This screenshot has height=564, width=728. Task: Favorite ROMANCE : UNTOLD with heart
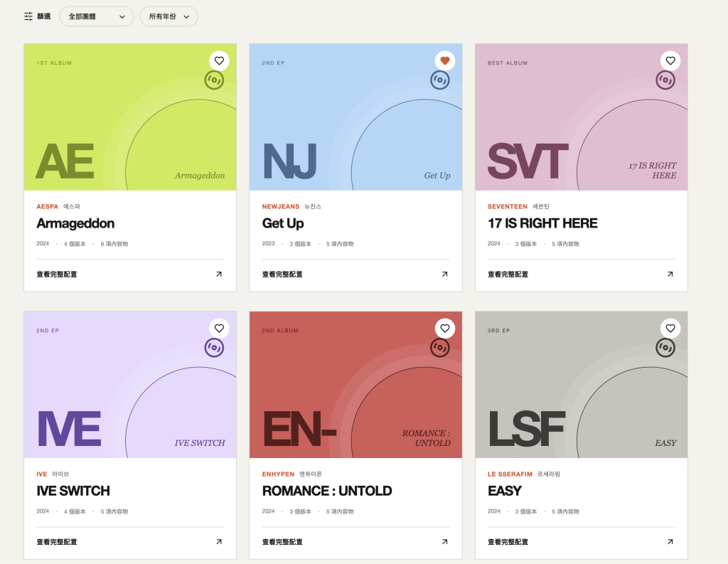tap(445, 329)
